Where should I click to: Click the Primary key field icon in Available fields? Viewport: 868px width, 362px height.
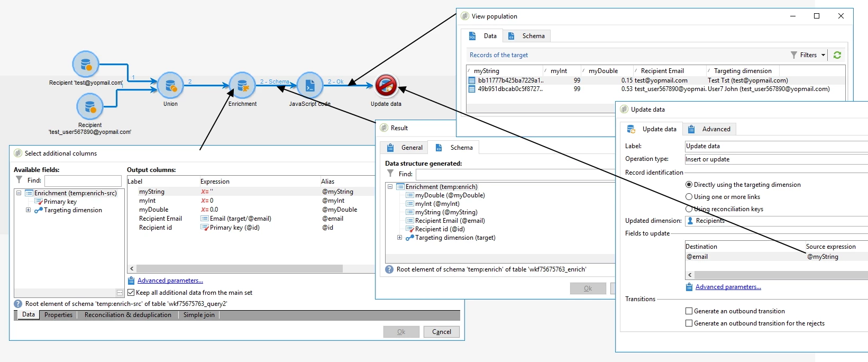(x=39, y=202)
